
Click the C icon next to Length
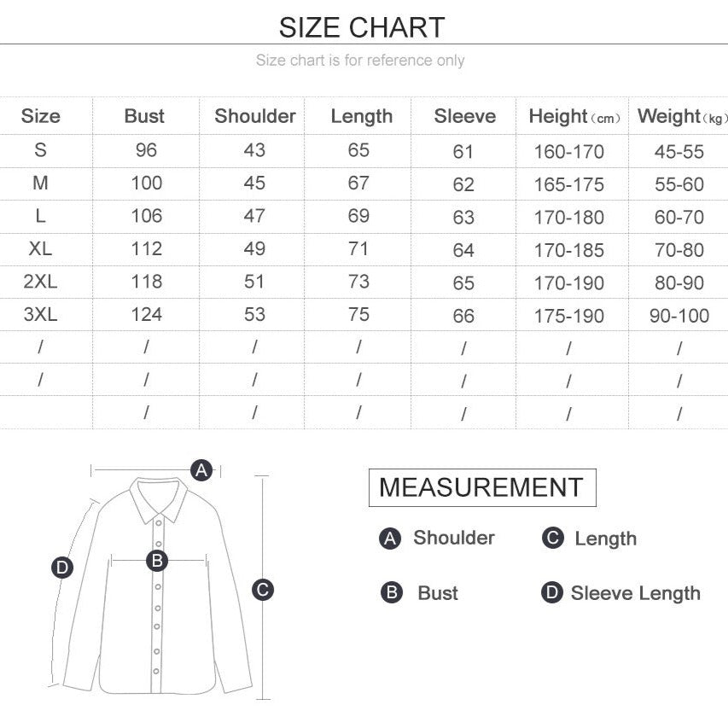click(553, 539)
